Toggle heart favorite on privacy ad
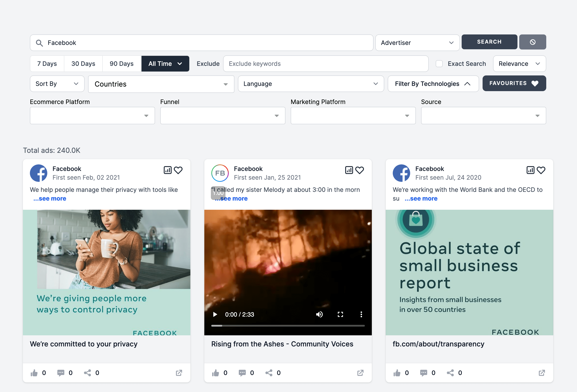This screenshot has width=577, height=392. click(178, 170)
